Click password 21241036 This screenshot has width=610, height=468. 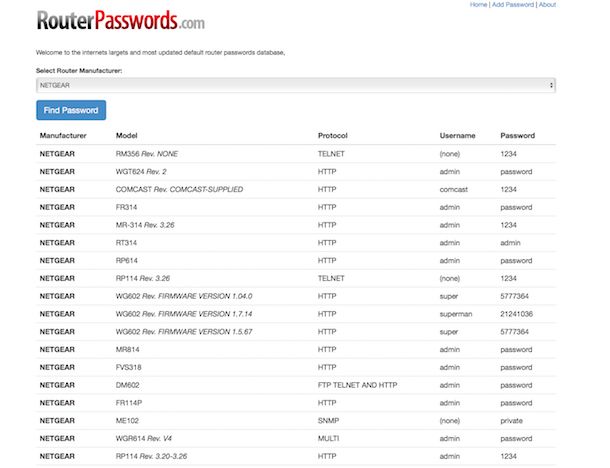[516, 314]
